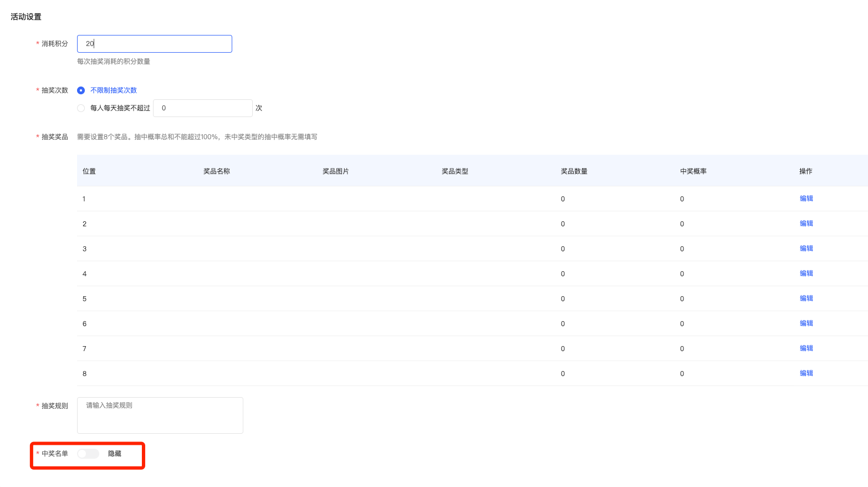Click the 奖品名称 column header
The width and height of the screenshot is (868, 487).
216,171
